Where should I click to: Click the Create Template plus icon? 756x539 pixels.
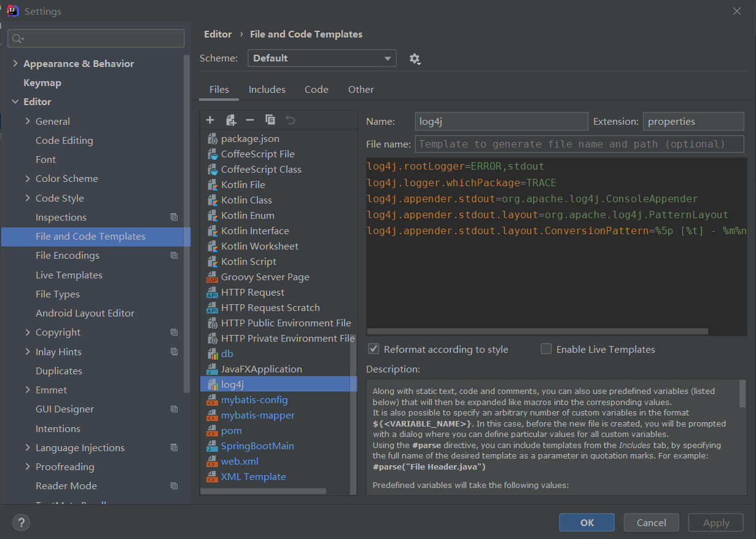coord(210,120)
